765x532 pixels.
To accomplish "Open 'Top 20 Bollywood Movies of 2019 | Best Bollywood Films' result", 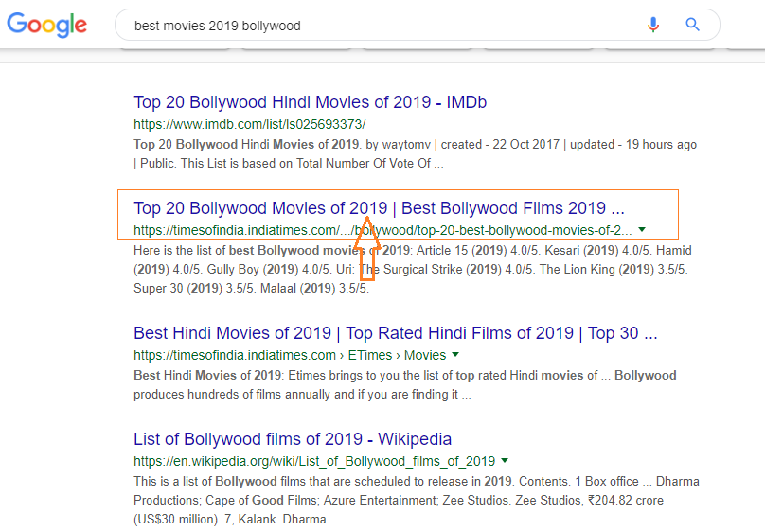I will tap(379, 208).
